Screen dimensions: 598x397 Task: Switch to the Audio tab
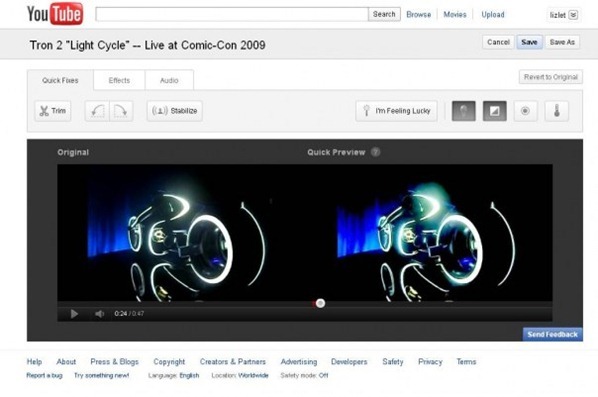[x=169, y=80]
